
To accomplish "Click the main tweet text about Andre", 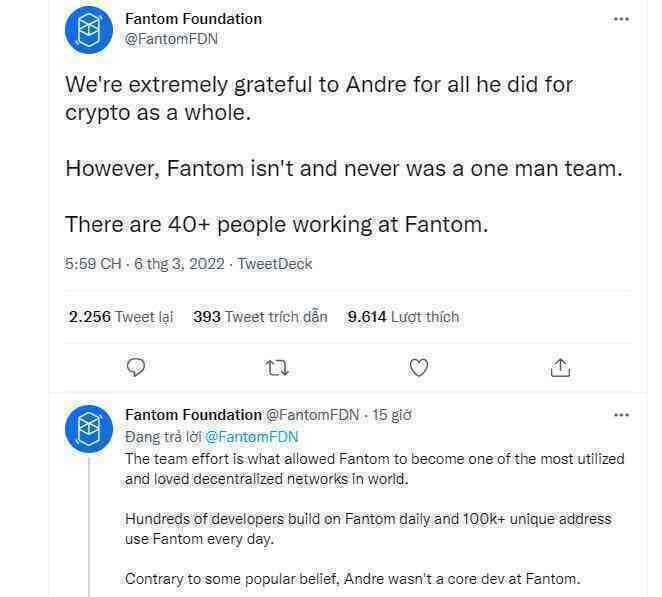I will pyautogui.click(x=320, y=97).
